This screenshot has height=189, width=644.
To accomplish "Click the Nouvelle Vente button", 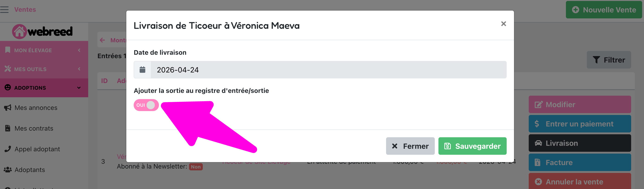I will [604, 10].
